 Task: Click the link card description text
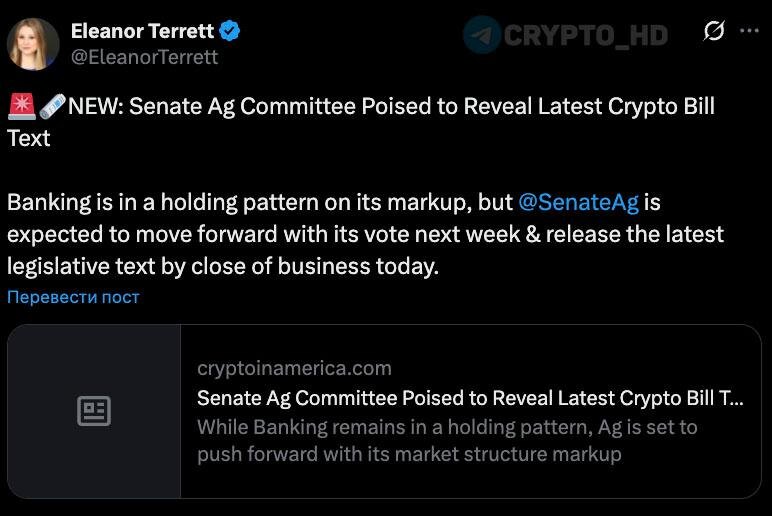click(x=447, y=440)
